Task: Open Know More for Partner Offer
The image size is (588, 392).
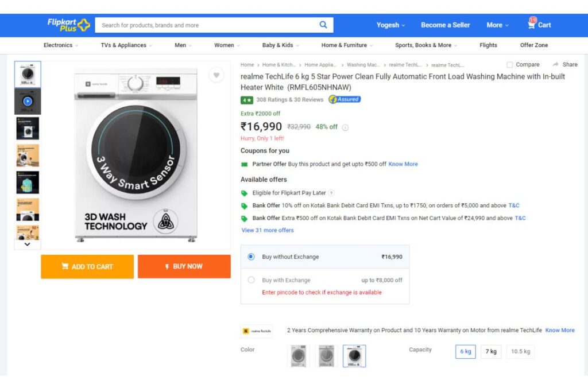Action: (x=403, y=164)
